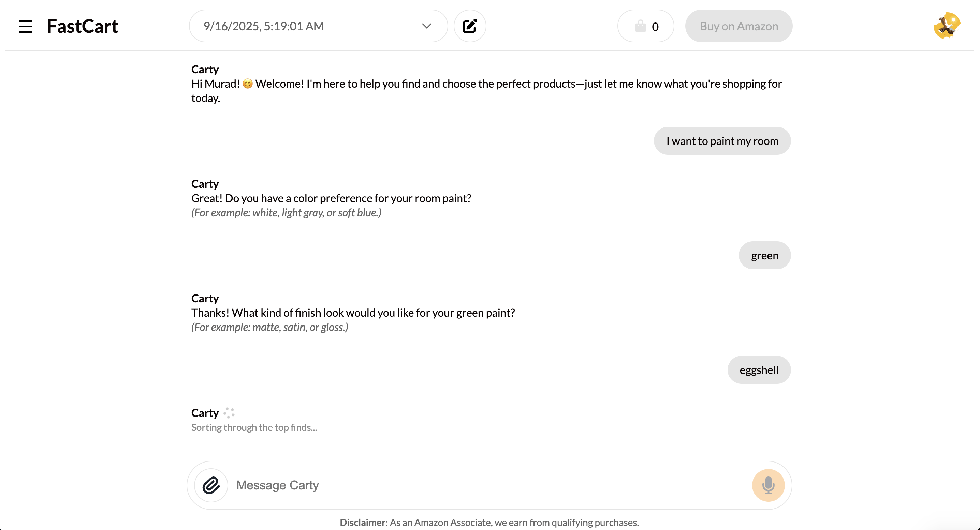Viewport: 980px width, 530px height.
Task: Expand the chat session date dropdown
Action: click(x=319, y=26)
